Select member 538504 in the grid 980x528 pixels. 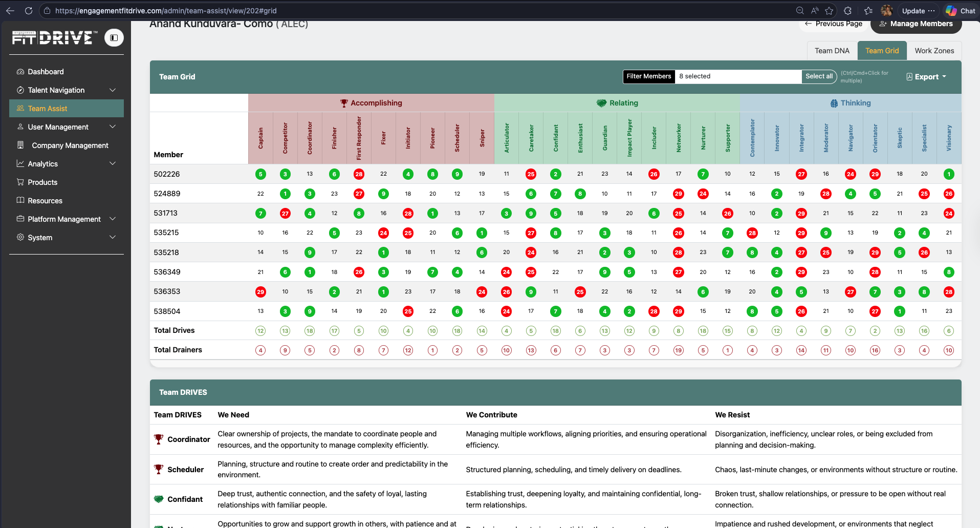point(167,311)
